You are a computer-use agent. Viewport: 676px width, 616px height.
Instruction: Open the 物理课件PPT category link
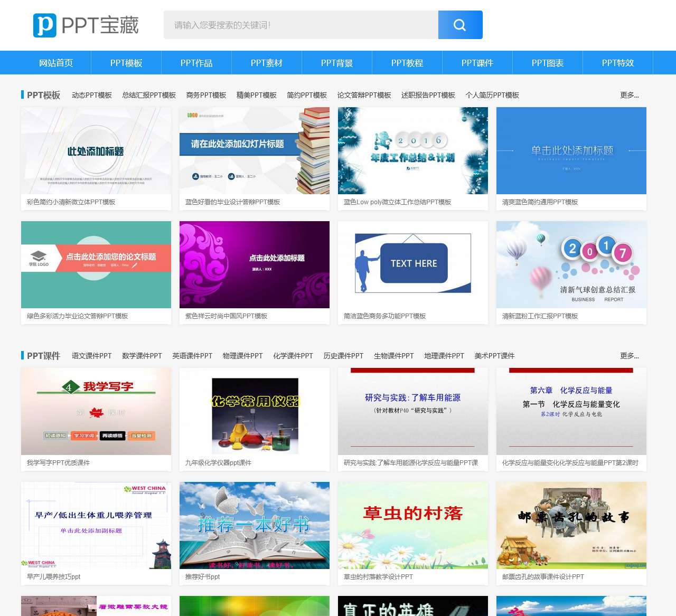click(242, 356)
